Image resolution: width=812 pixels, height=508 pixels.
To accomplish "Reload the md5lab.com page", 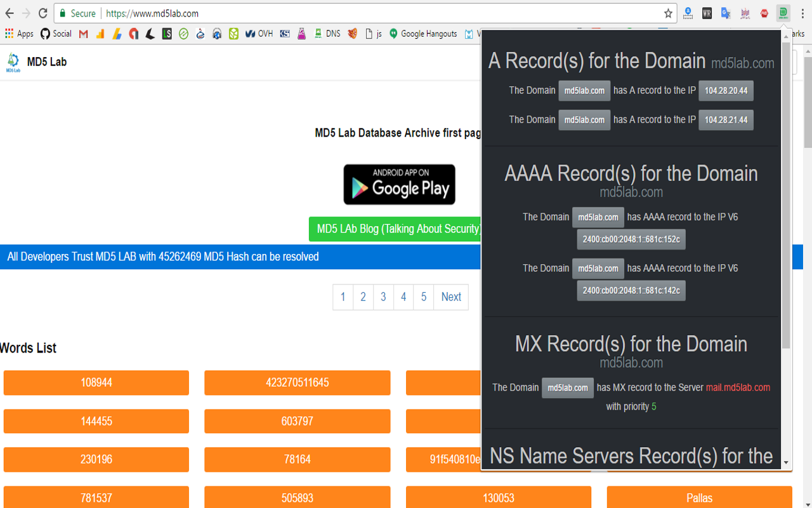I will (x=43, y=13).
